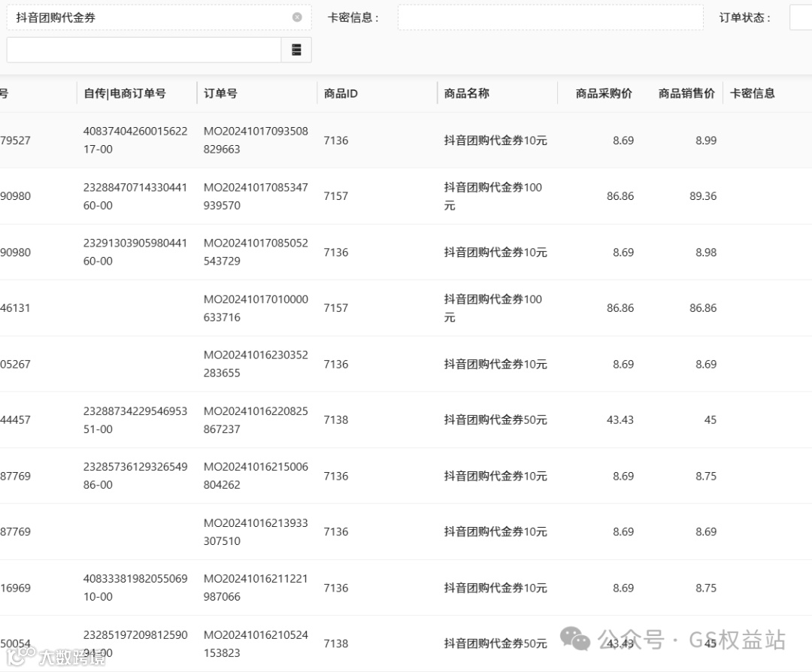The width and height of the screenshot is (812, 672).
Task: Click sale price 86.86 in order 633716 row
Action: [703, 308]
